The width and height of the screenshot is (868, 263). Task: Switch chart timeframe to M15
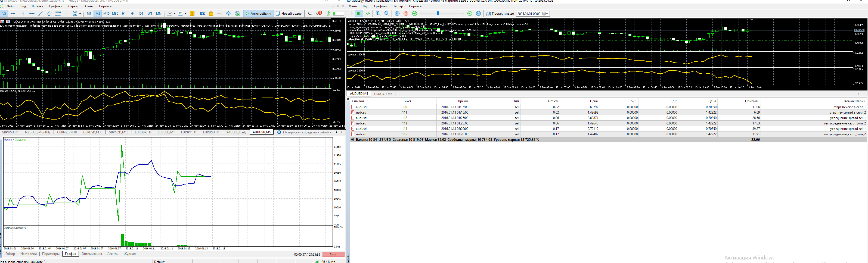pos(106,14)
